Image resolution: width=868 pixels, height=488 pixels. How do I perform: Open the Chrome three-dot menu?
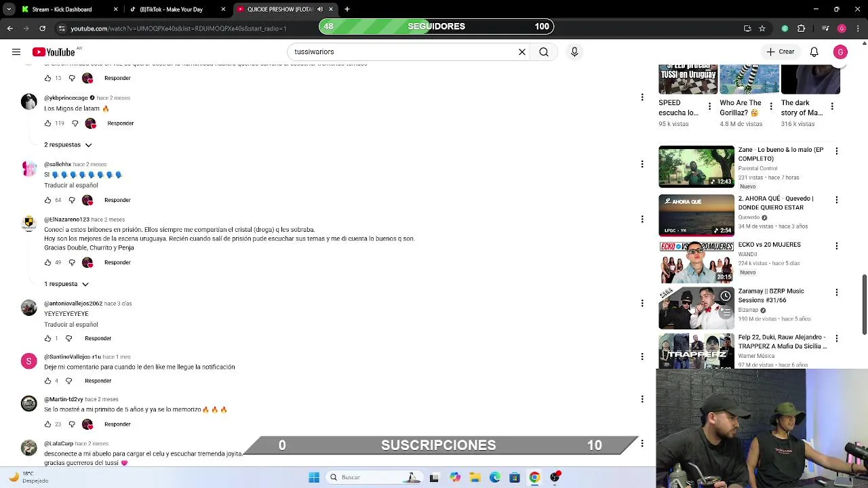click(x=857, y=28)
